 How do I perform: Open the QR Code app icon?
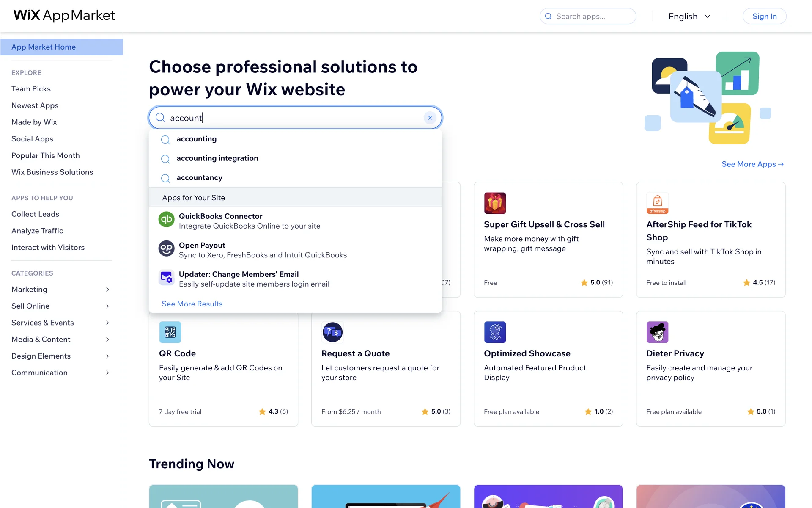170,332
